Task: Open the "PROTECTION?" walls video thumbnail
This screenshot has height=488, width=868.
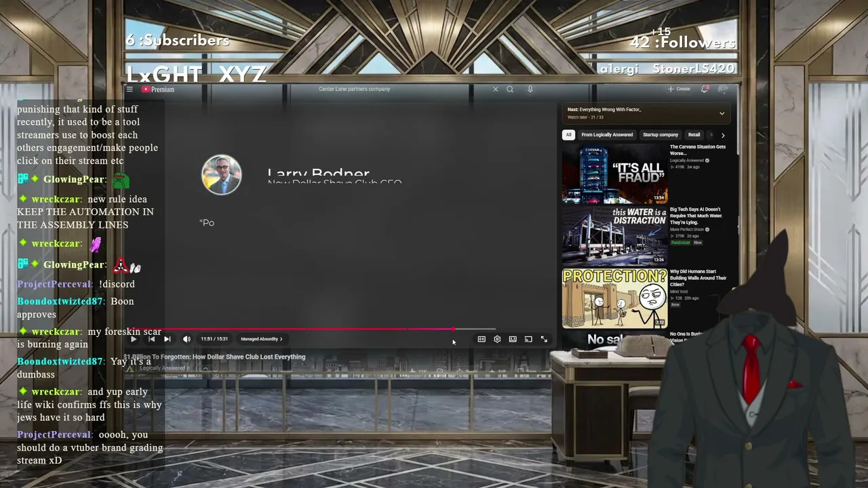Action: point(614,298)
